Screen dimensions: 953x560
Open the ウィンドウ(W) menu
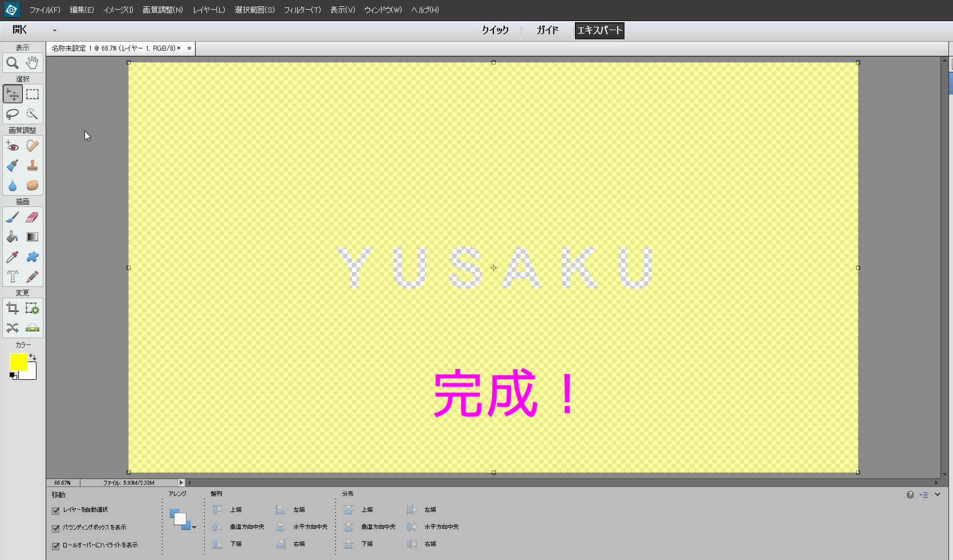click(x=383, y=10)
